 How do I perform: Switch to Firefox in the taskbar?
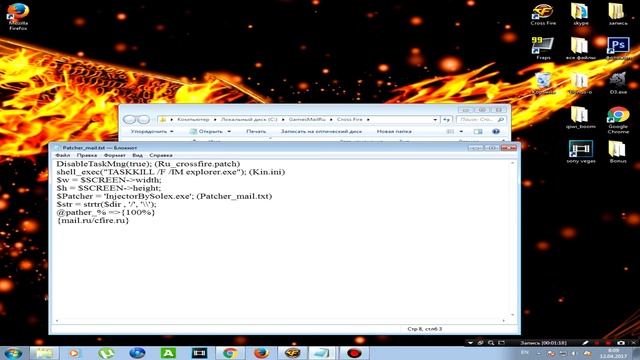(x=261, y=353)
